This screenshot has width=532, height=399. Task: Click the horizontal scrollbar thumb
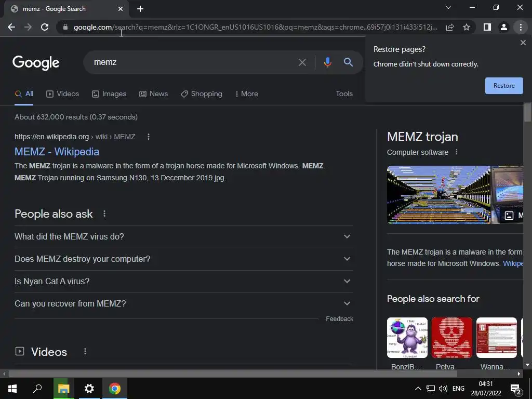(233, 374)
